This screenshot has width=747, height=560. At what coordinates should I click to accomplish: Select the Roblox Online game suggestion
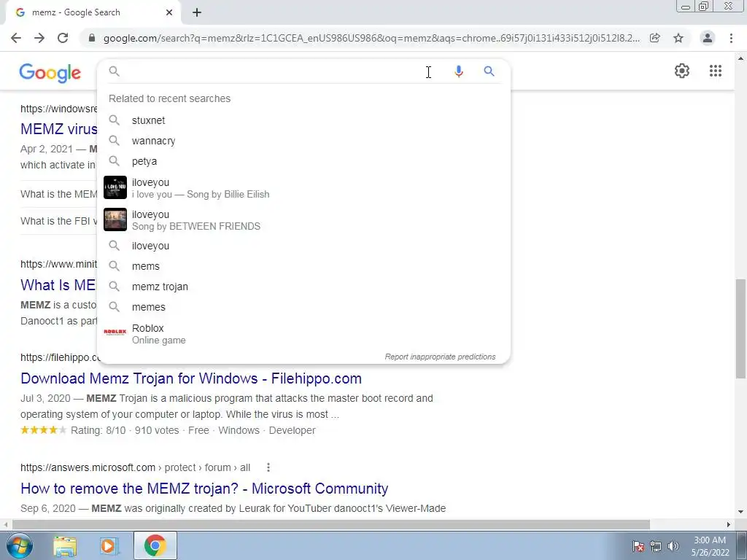pos(303,333)
